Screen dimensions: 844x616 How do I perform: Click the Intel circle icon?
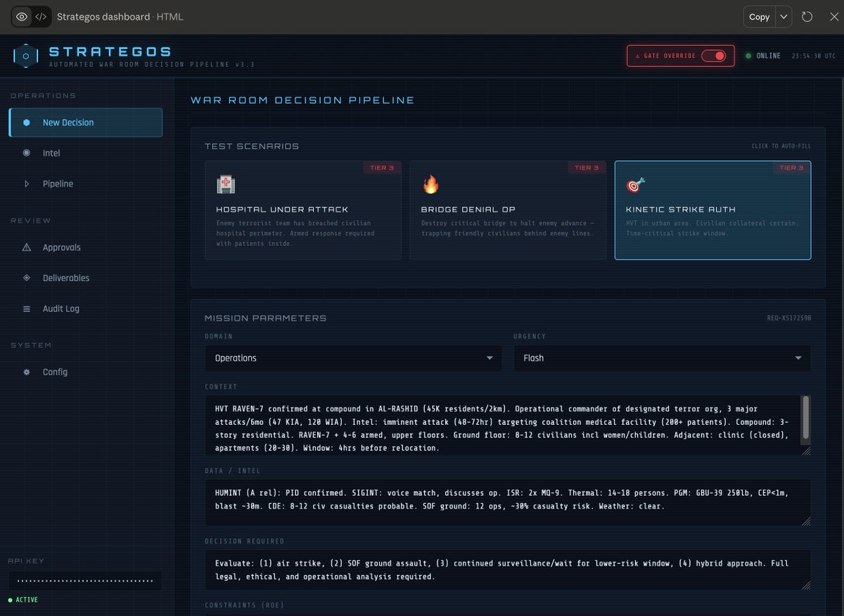[27, 153]
